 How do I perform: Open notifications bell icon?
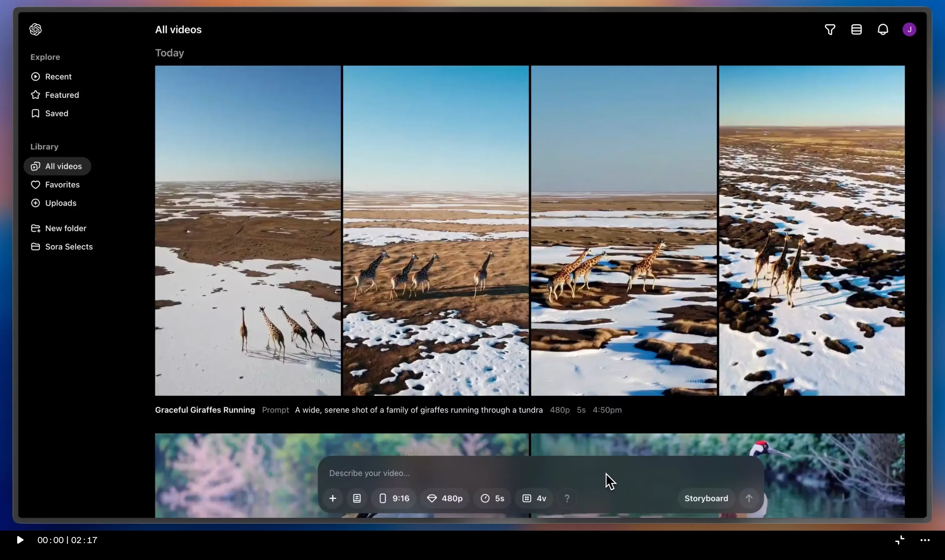[x=883, y=29]
